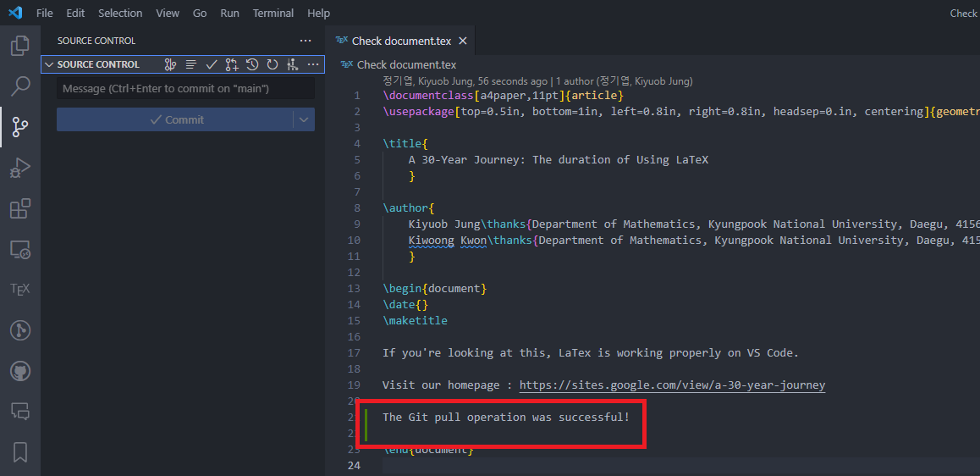The width and height of the screenshot is (980, 476).
Task: Click the branch tree layout toolbar icon
Action: 292,64
